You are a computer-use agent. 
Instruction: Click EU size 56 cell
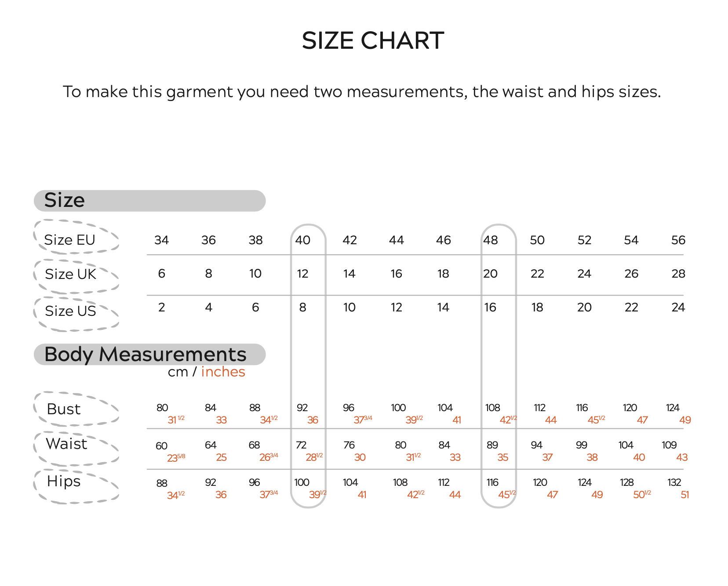[678, 240]
